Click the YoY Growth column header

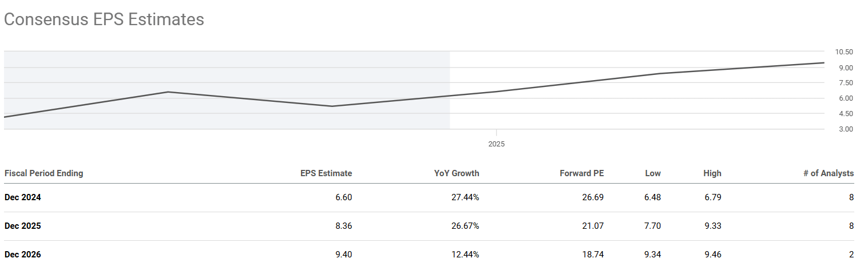[x=457, y=173]
